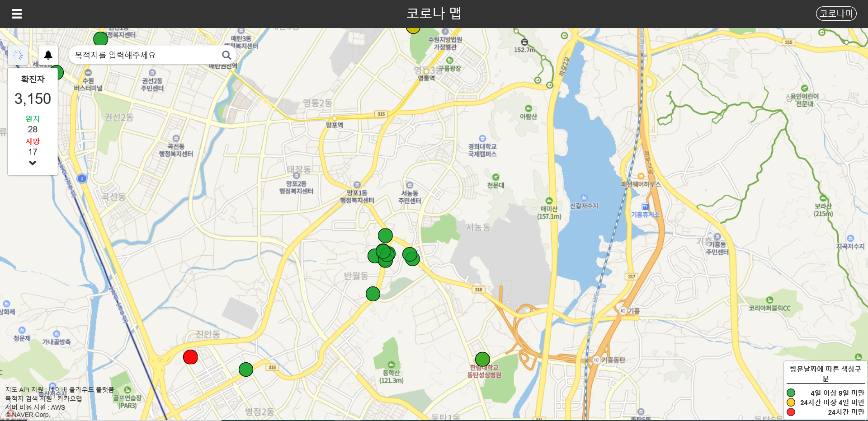Click the 곡선동 행정복지센터 icon

(176, 139)
